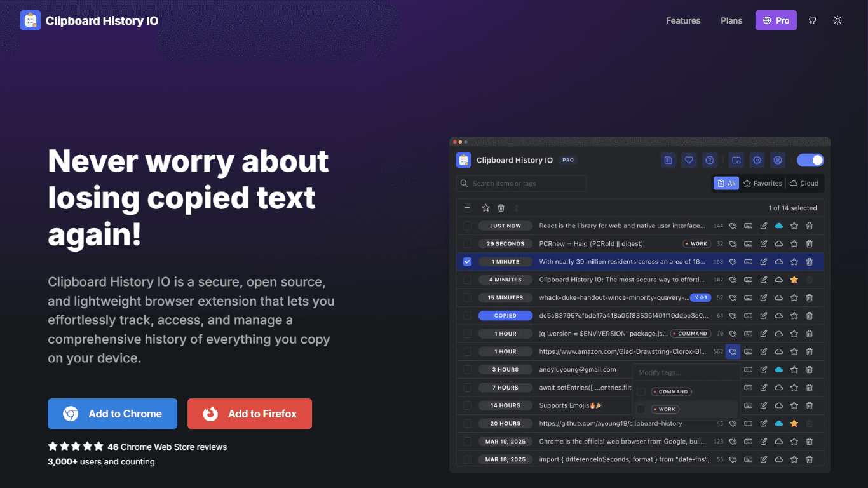Click the 'Search items or tags' field
The height and width of the screenshot is (488, 868).
point(521,183)
